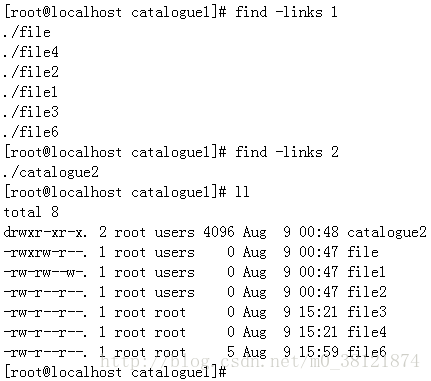The width and height of the screenshot is (431, 381).
Task: Click the catalogue2 directory name in listing
Action: (387, 232)
